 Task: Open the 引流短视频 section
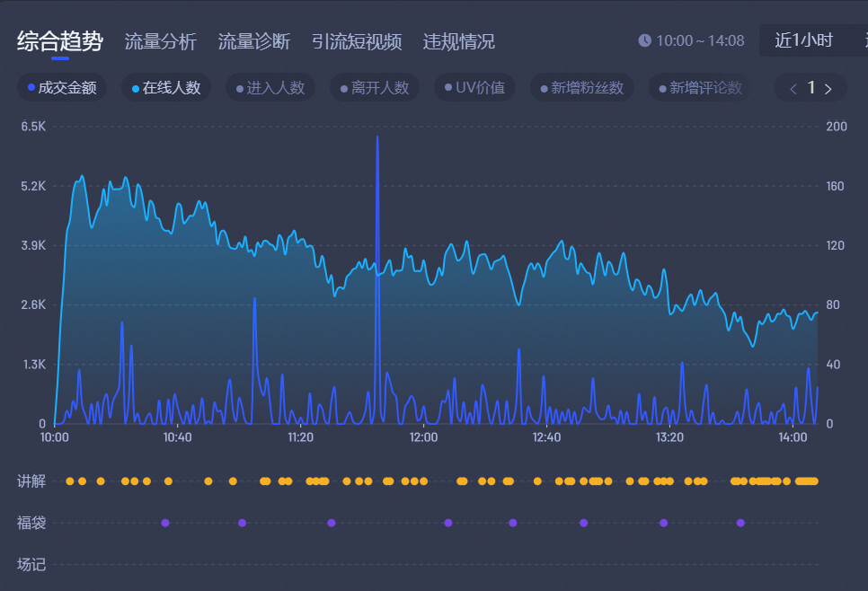coord(356,40)
